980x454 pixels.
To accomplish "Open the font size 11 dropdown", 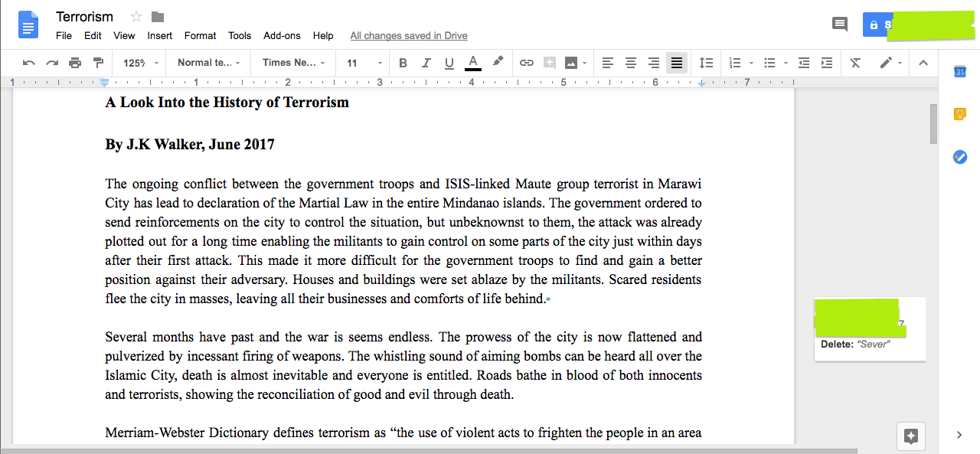I will point(364,63).
